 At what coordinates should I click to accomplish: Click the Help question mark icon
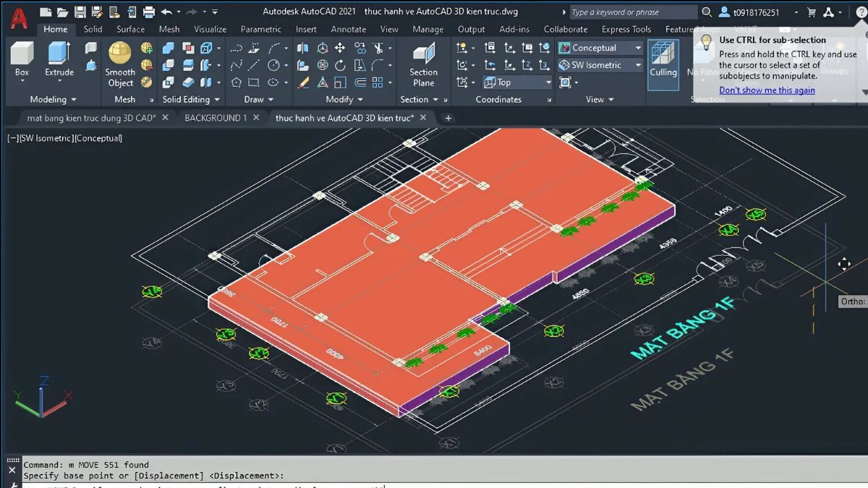coord(861,12)
